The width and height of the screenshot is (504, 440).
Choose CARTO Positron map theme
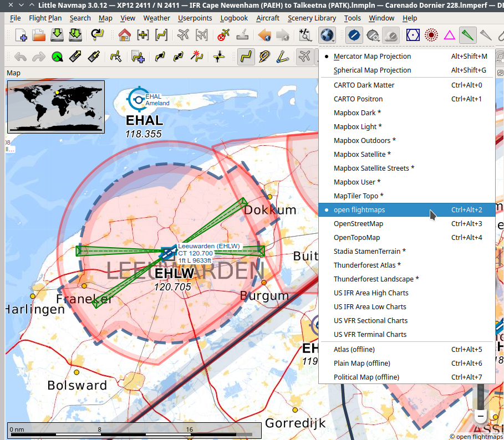(x=406, y=99)
